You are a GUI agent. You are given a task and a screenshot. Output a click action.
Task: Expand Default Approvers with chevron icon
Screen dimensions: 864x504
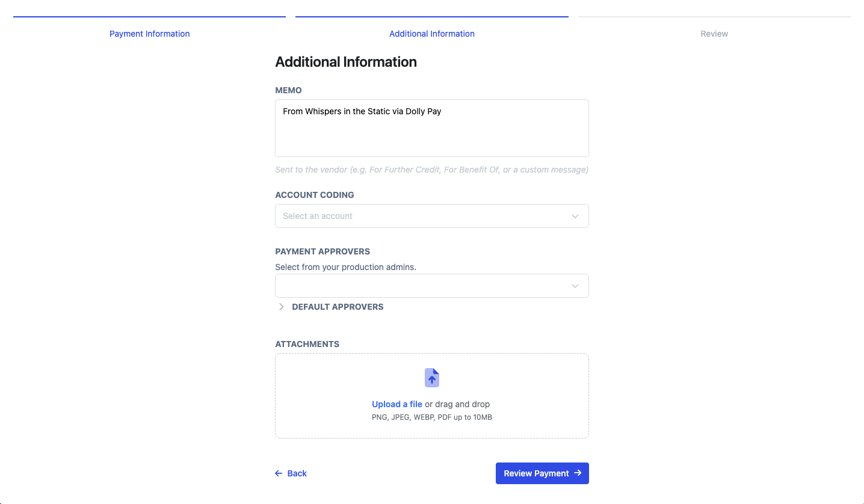tap(281, 307)
